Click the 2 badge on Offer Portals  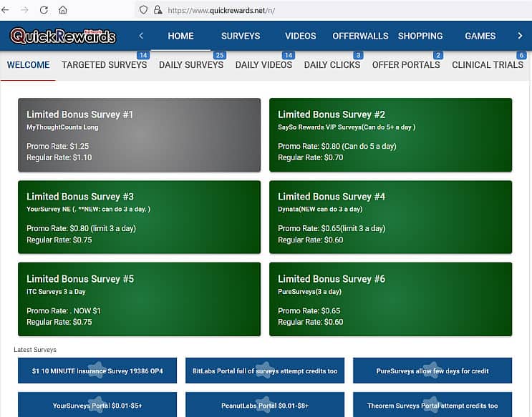pyautogui.click(x=438, y=55)
